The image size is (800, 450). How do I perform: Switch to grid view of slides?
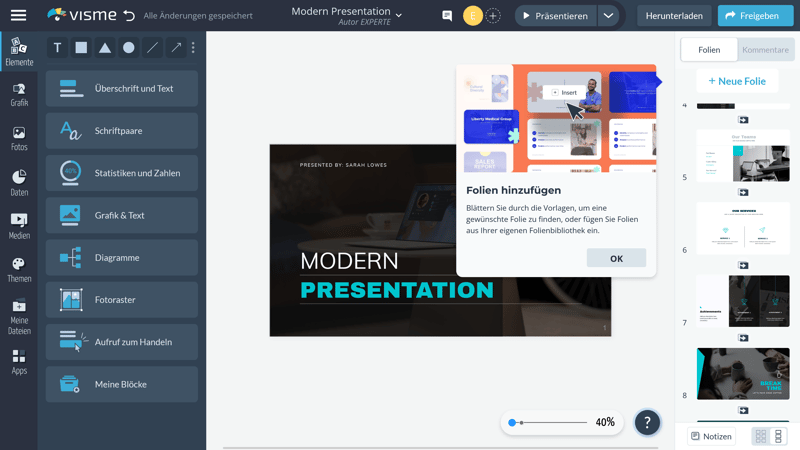pos(761,437)
